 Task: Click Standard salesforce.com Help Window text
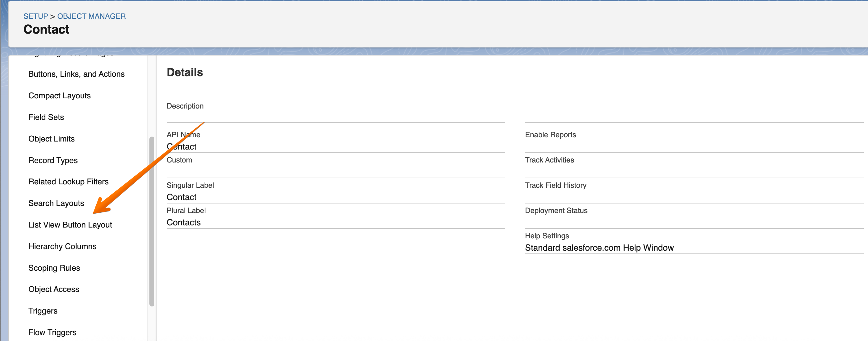click(599, 248)
